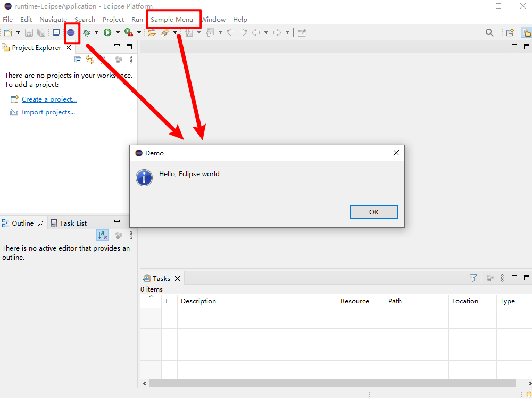Viewport: 532px width, 398px height.
Task: Collapse All in Project Explorer
Action: [78, 60]
